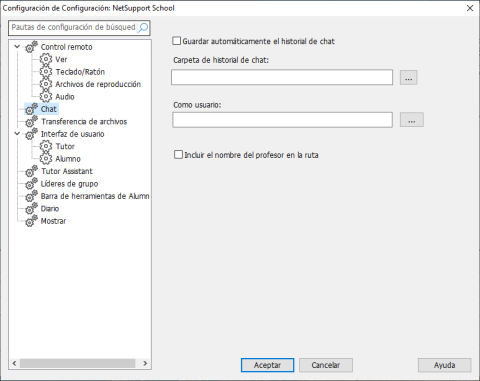The height and width of the screenshot is (381, 480).
Task: Select Audio settings
Action: (x=65, y=97)
